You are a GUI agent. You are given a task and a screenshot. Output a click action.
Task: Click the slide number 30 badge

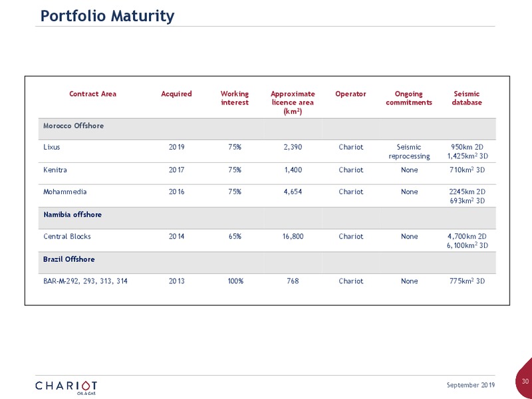point(525,380)
